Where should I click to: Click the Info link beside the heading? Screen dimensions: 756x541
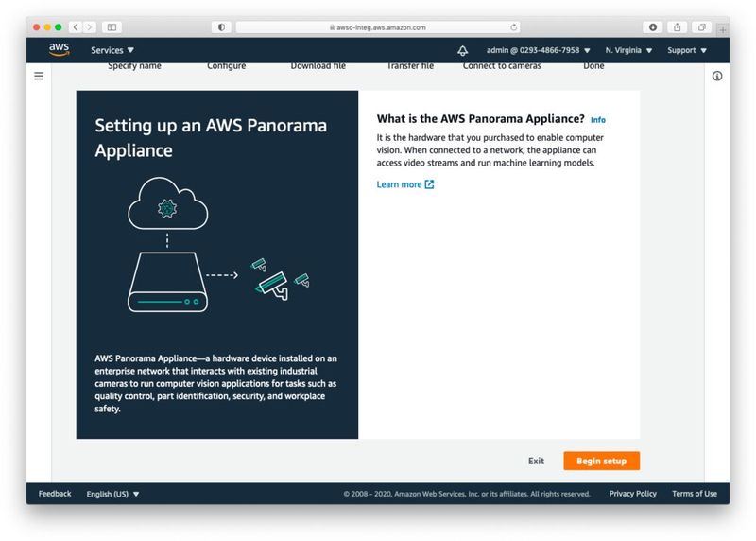tap(598, 120)
